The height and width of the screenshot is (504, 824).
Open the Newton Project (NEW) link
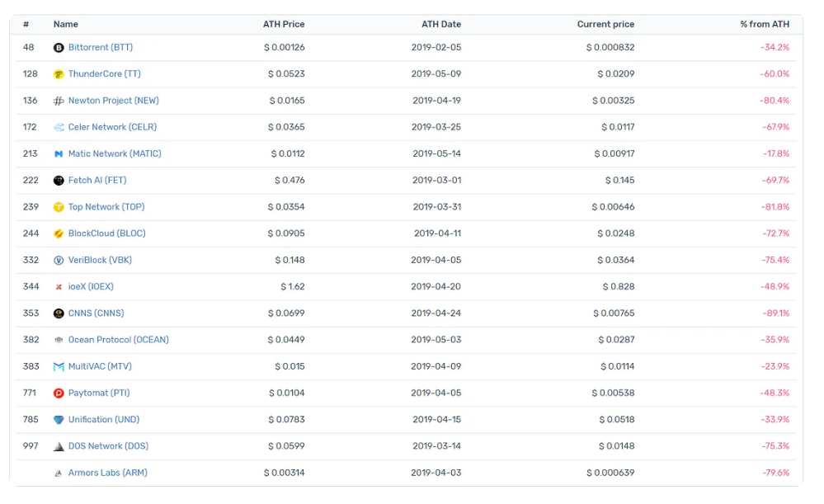click(x=114, y=101)
